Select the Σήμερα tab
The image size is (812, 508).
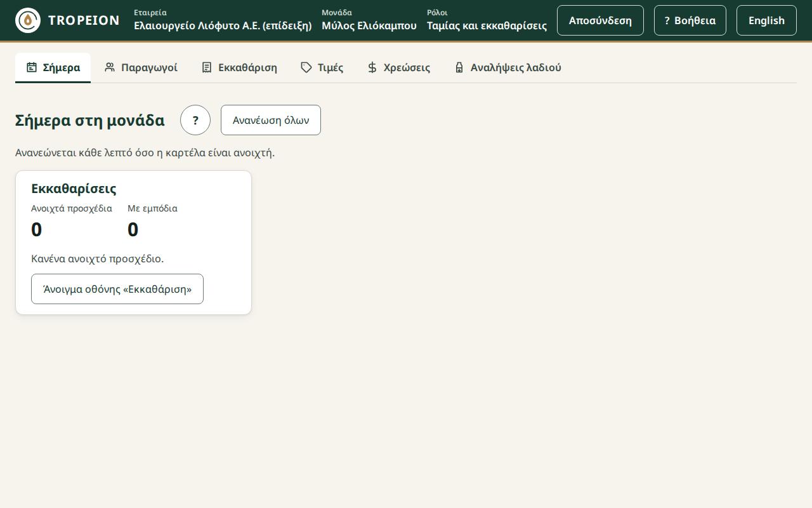point(53,67)
